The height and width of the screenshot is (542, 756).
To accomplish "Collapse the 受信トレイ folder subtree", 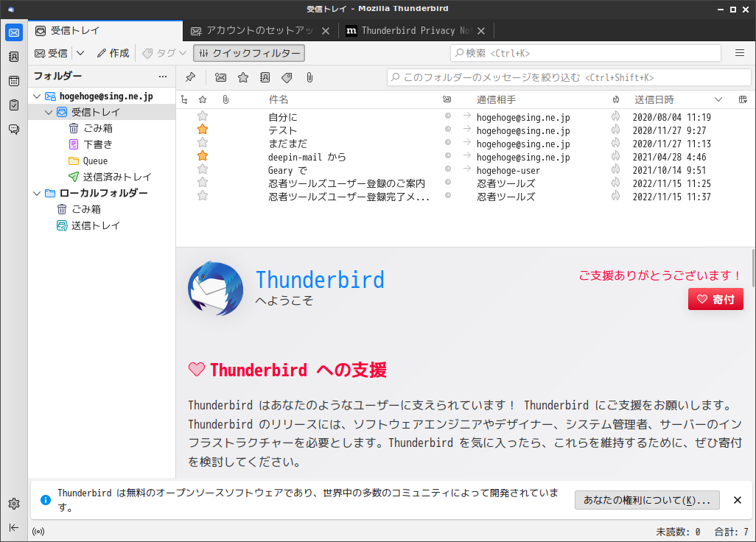I will pyautogui.click(x=49, y=112).
